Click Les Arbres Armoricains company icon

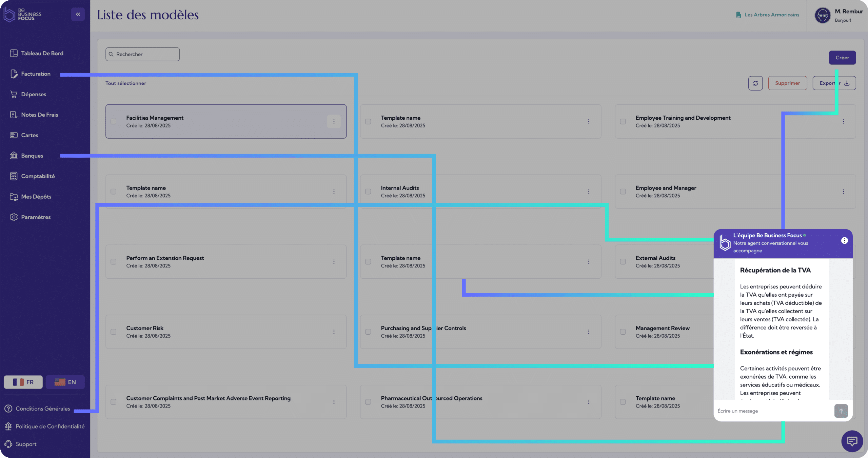[738, 15]
